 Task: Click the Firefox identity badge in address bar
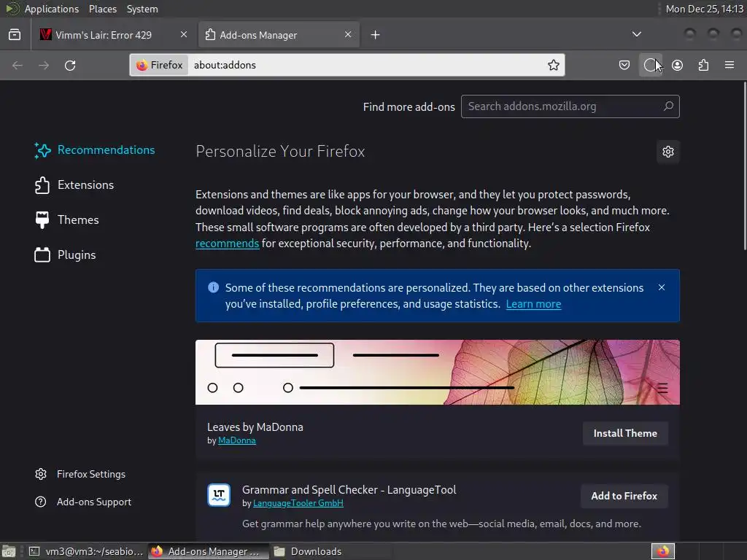pyautogui.click(x=160, y=65)
